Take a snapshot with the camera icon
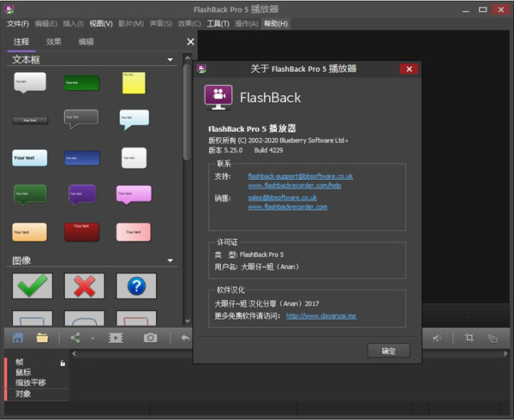 151,338
